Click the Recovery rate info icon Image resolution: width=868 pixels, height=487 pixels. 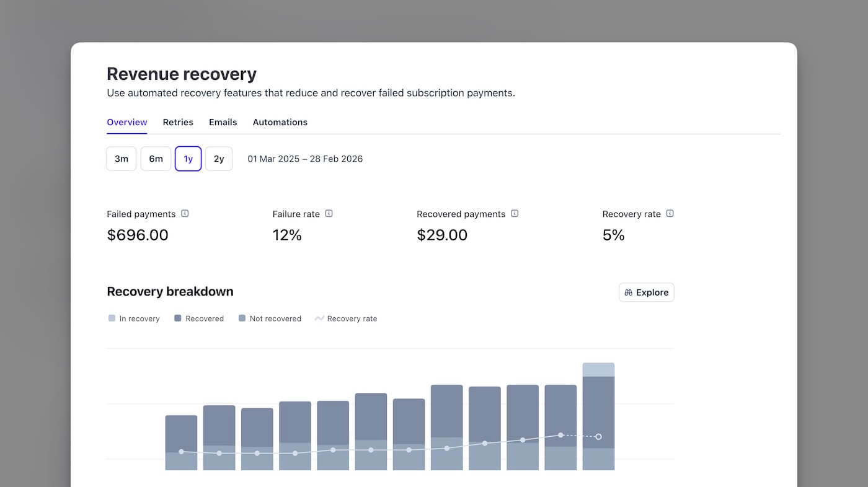click(x=670, y=213)
